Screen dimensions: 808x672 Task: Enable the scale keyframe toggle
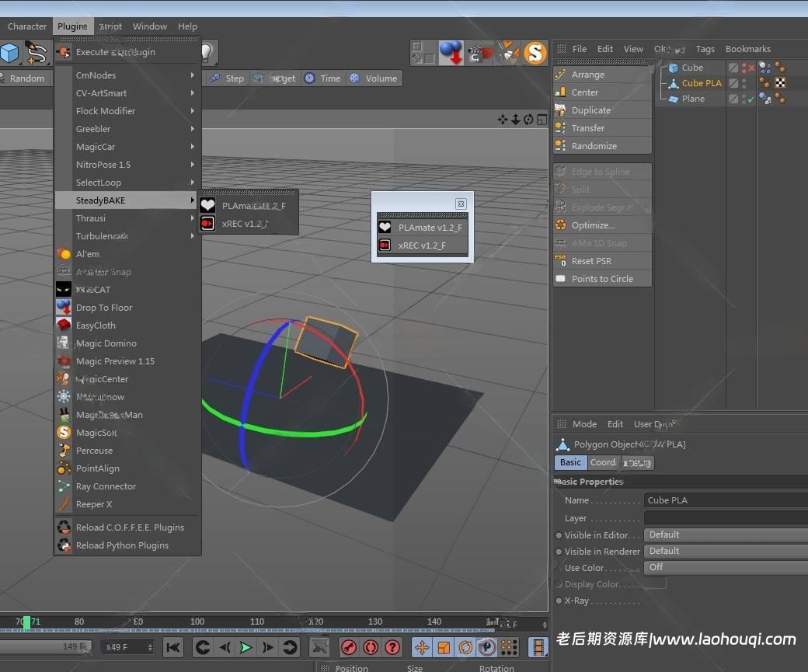click(x=444, y=647)
